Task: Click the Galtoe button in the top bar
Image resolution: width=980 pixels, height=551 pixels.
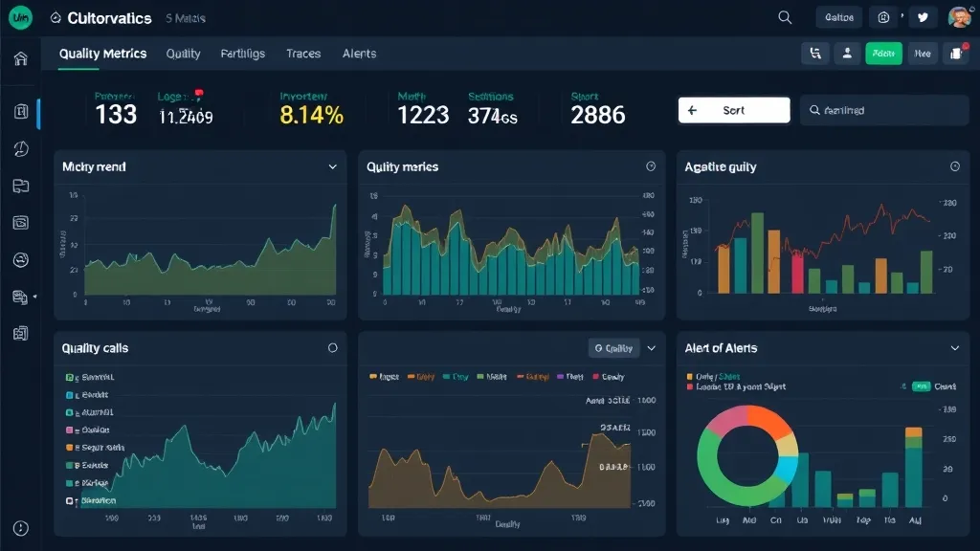Action: coord(838,17)
